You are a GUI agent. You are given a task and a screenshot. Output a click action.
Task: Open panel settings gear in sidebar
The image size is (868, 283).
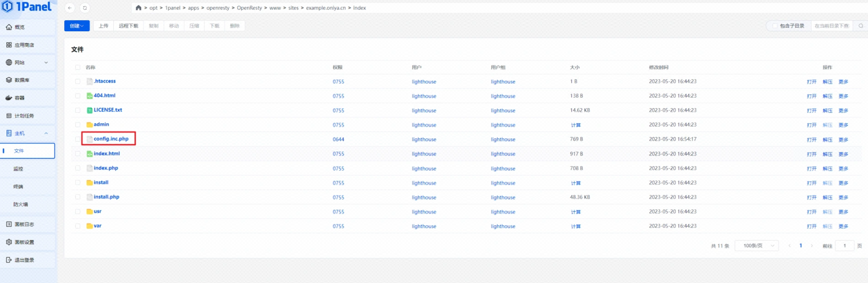pos(9,242)
